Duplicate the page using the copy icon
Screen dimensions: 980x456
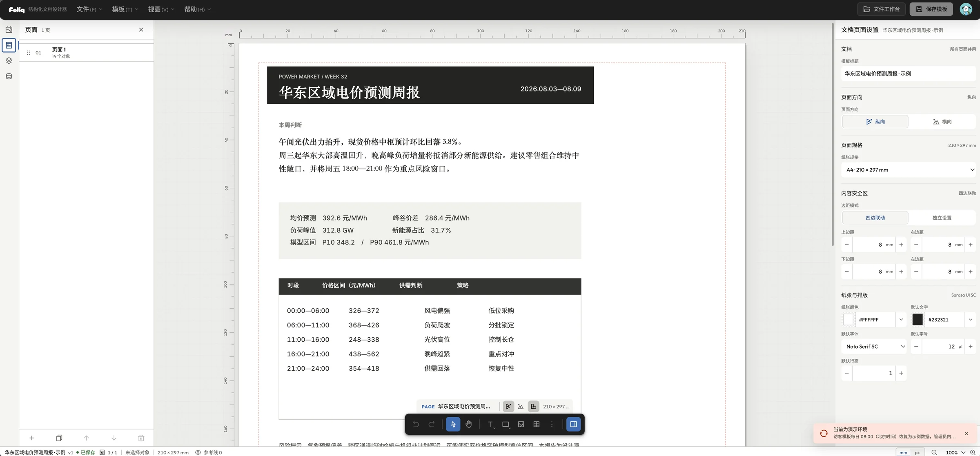point(59,438)
